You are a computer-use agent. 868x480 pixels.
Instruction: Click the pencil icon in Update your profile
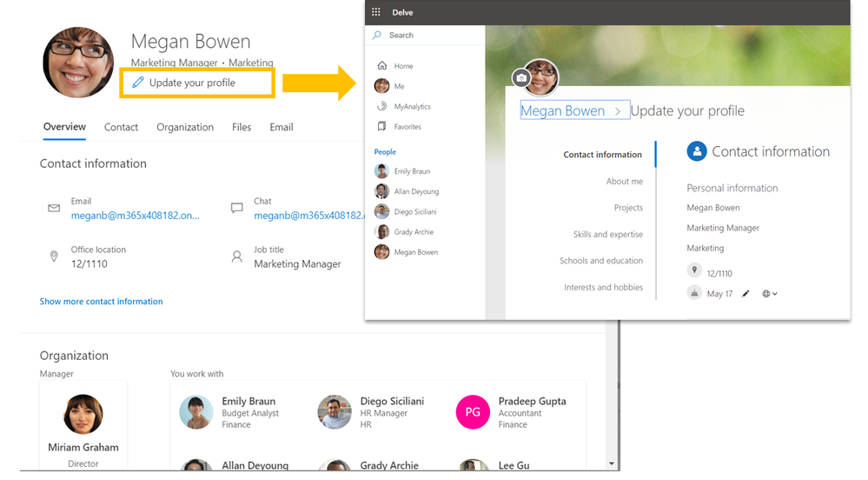(x=138, y=83)
